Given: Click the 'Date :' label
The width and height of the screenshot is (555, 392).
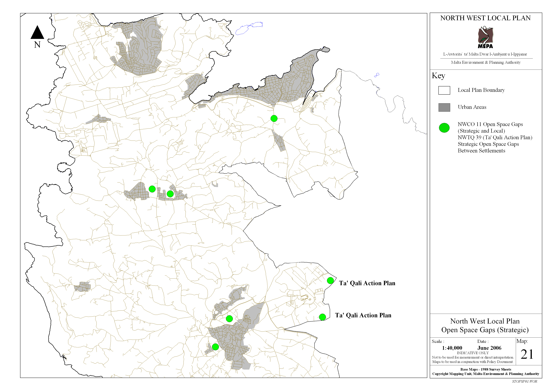Looking at the screenshot, I should pyautogui.click(x=483, y=341).
